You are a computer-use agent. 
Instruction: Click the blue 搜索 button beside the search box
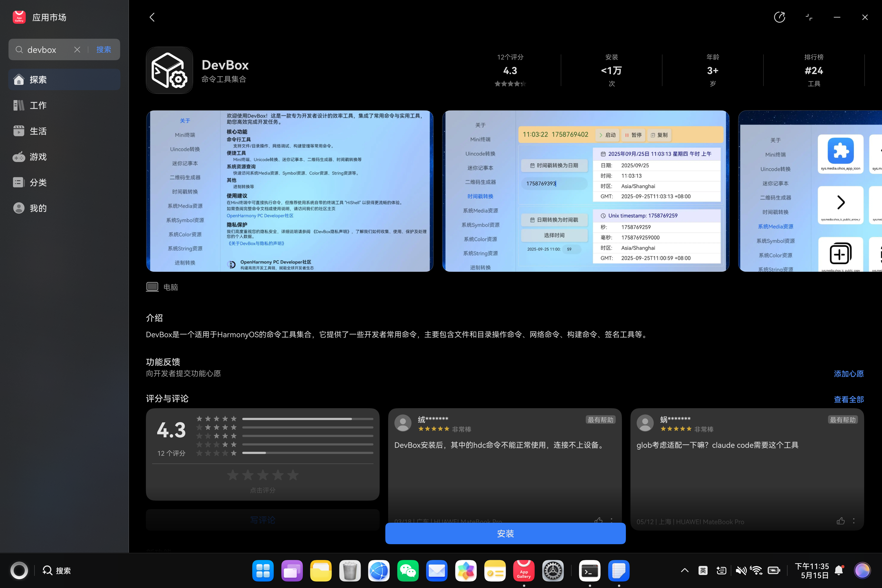104,49
